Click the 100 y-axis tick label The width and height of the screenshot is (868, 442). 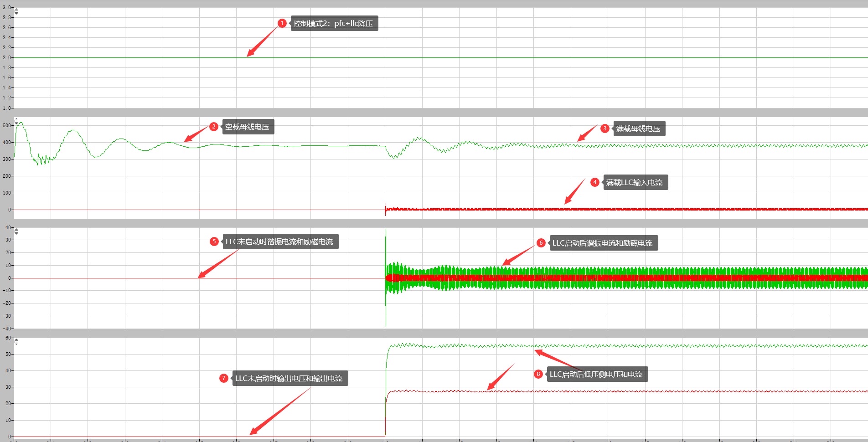(7, 193)
